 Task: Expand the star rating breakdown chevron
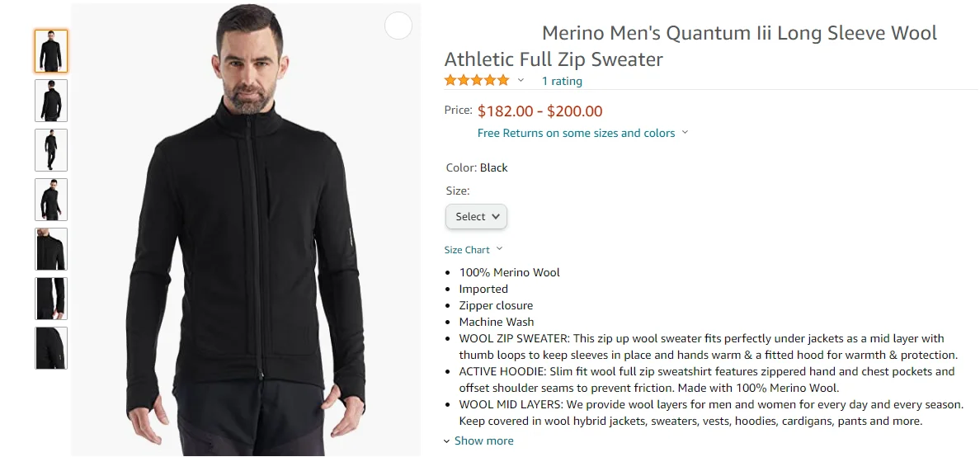[x=521, y=80]
